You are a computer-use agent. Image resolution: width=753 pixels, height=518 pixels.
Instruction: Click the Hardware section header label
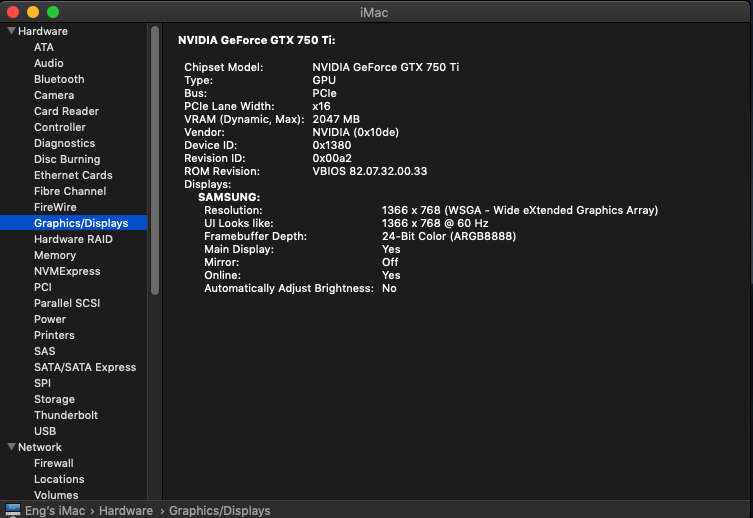click(43, 31)
